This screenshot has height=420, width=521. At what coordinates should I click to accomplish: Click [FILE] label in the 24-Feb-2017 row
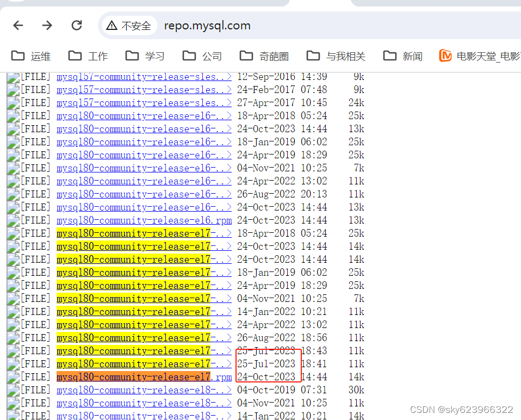point(35,90)
